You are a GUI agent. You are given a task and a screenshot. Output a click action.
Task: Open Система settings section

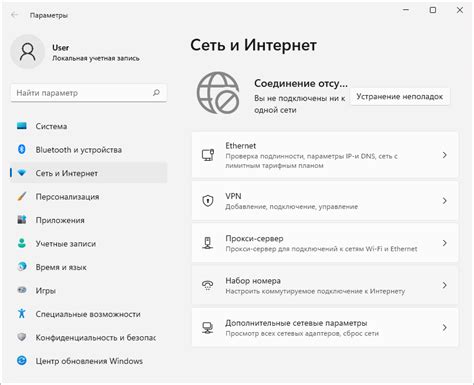coord(89,126)
